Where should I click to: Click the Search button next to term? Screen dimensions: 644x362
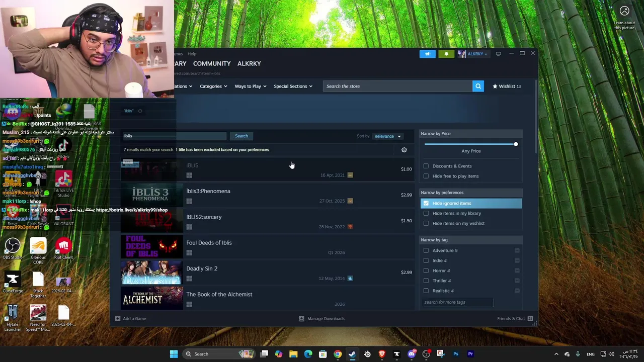(242, 136)
